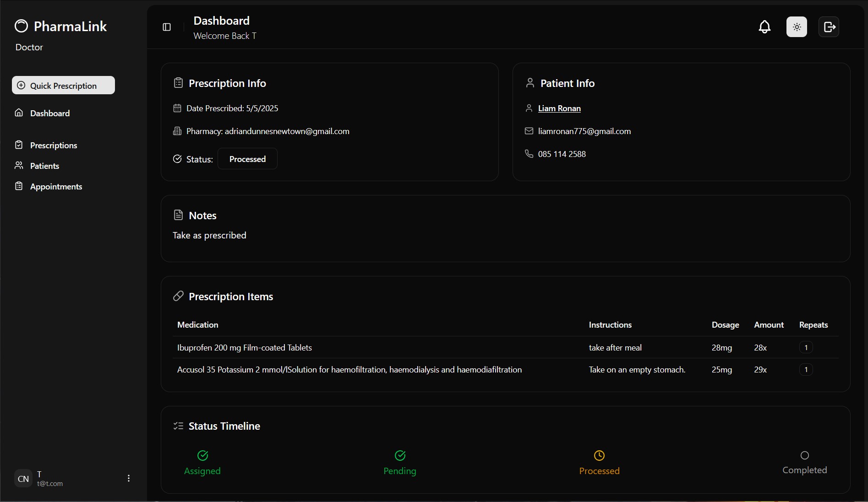Collapse the sidebar panel toggle
The height and width of the screenshot is (502, 868).
pyautogui.click(x=167, y=27)
